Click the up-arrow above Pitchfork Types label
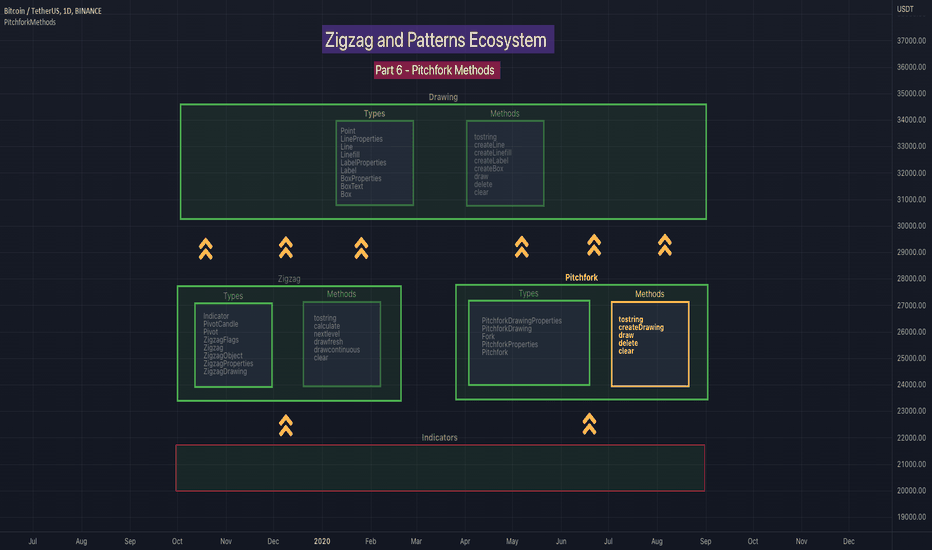 click(522, 247)
